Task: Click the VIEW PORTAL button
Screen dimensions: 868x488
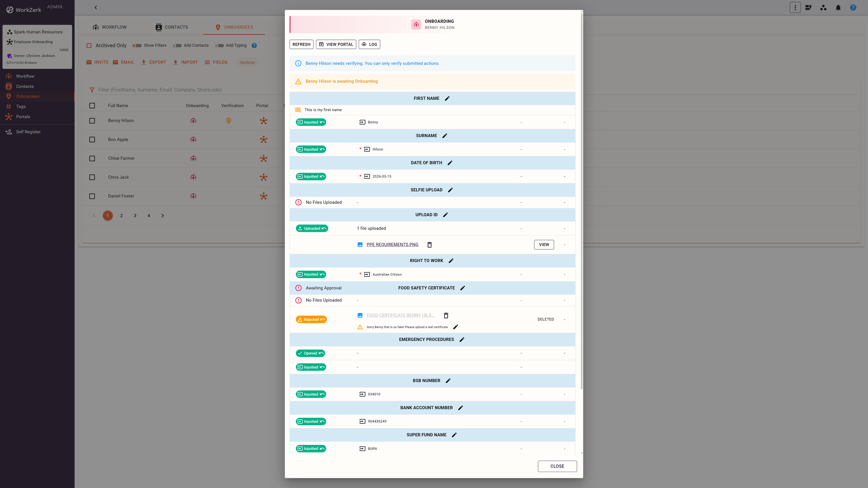Action: [x=336, y=44]
